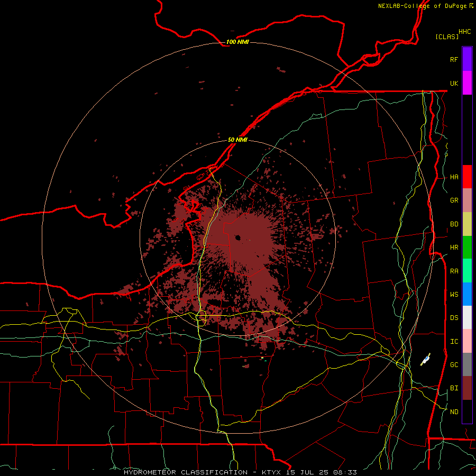Click the ND legend label
This screenshot has height=476, width=476.
click(x=454, y=412)
